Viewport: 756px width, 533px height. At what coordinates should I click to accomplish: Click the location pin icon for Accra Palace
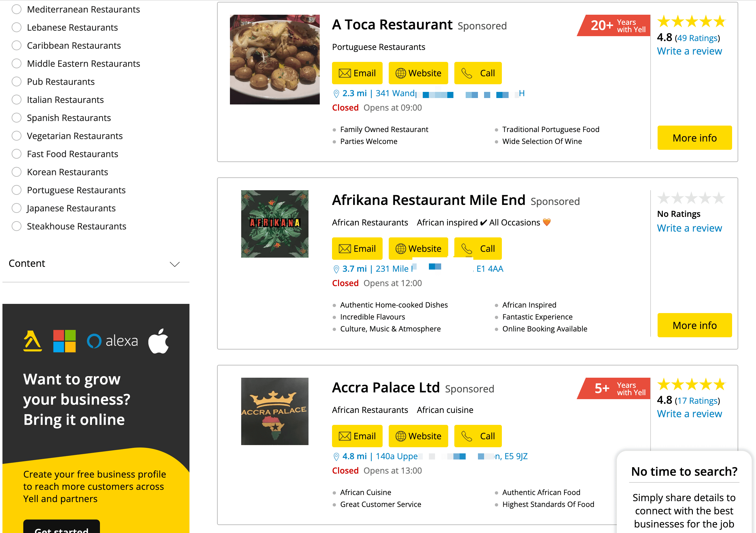[x=336, y=457]
